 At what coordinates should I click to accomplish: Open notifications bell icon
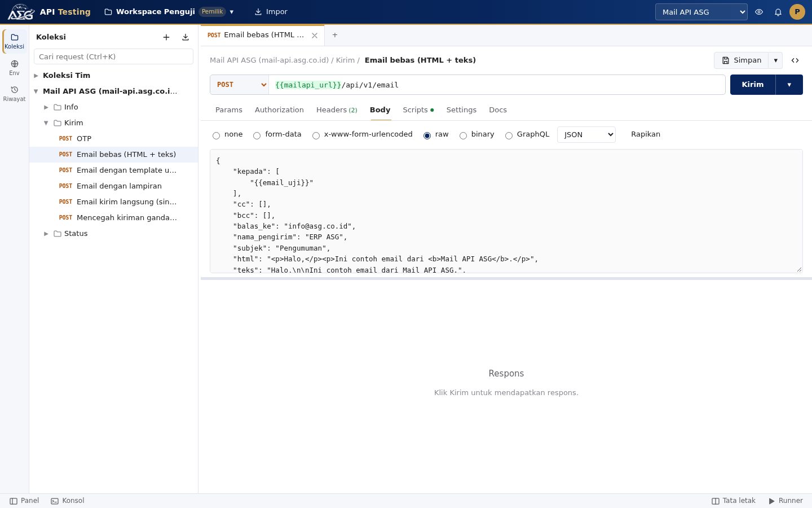pyautogui.click(x=778, y=12)
